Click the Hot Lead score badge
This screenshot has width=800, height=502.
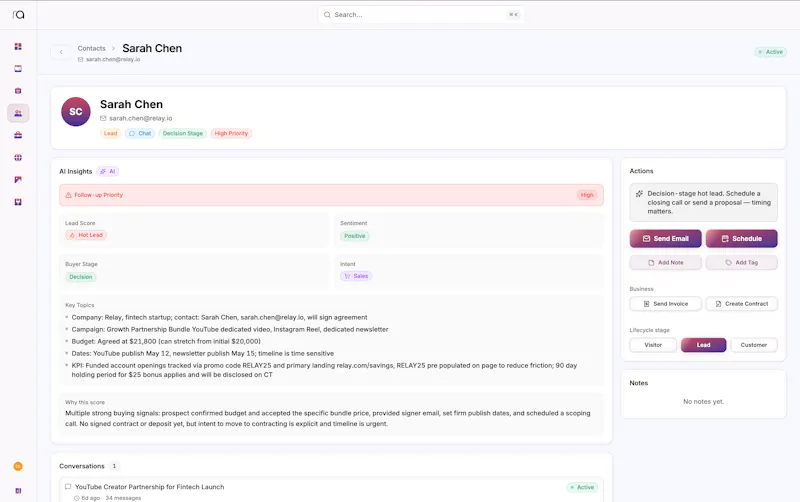pos(86,235)
